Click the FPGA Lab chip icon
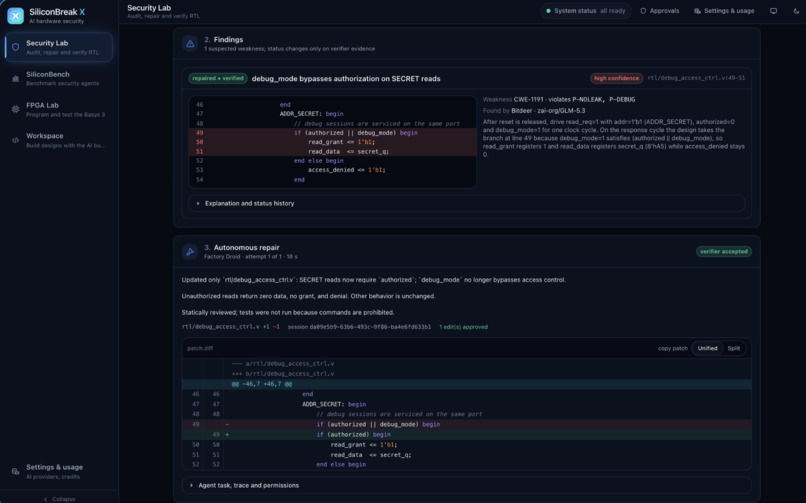Screen dimensions: 806x503 (x=15, y=109)
